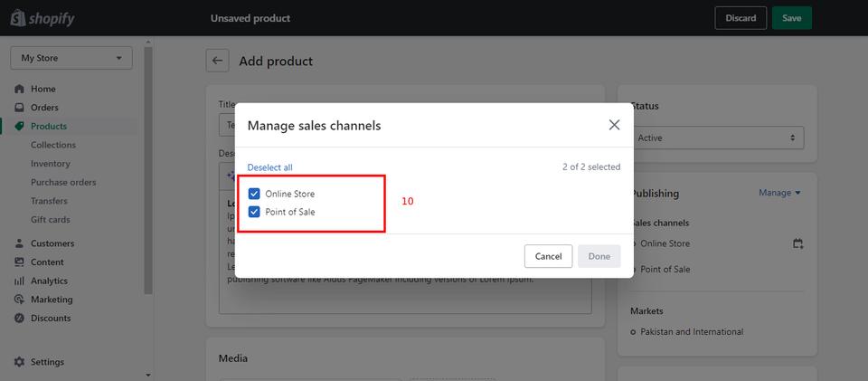Click the Online Store schedule calendar icon
Viewport: 868px width, 381px height.
coord(797,243)
